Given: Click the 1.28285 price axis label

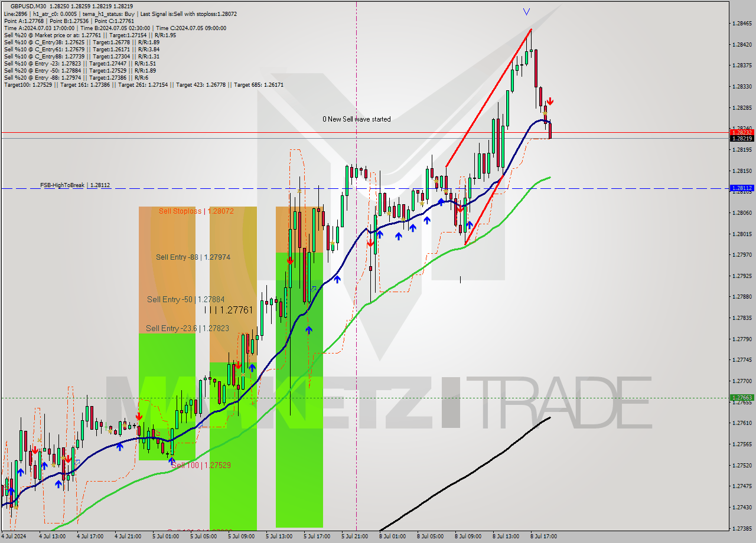Looking at the screenshot, I should [742, 108].
